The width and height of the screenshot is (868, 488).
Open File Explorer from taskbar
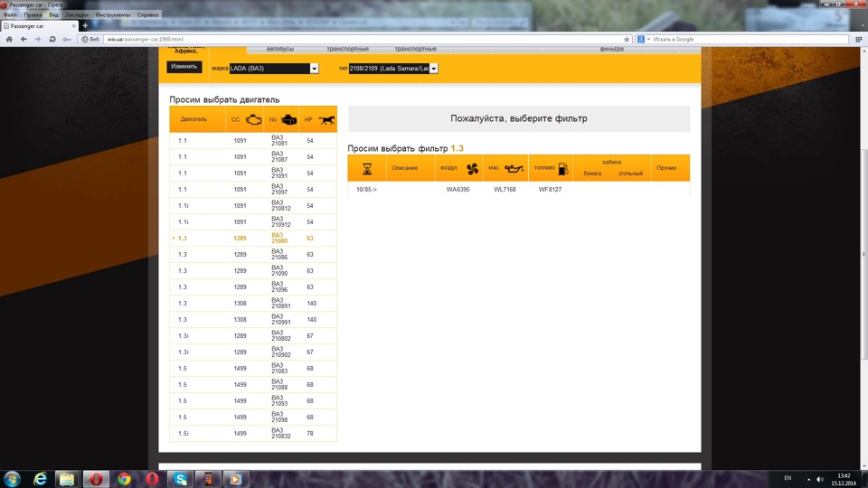(67, 479)
